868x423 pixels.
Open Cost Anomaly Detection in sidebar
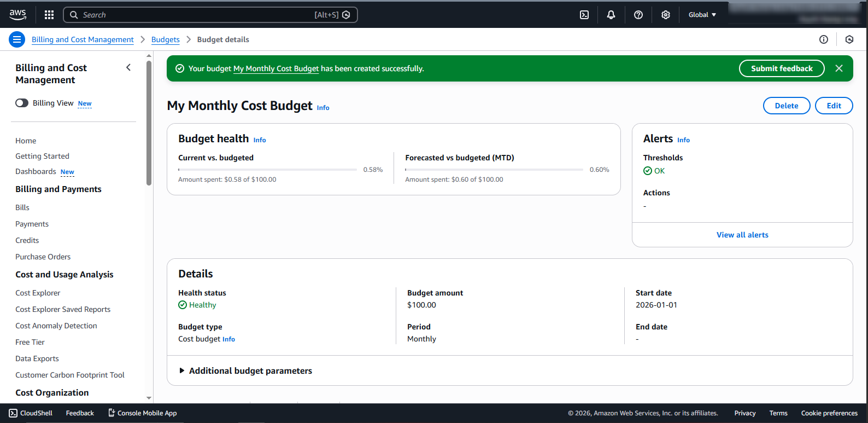click(56, 326)
